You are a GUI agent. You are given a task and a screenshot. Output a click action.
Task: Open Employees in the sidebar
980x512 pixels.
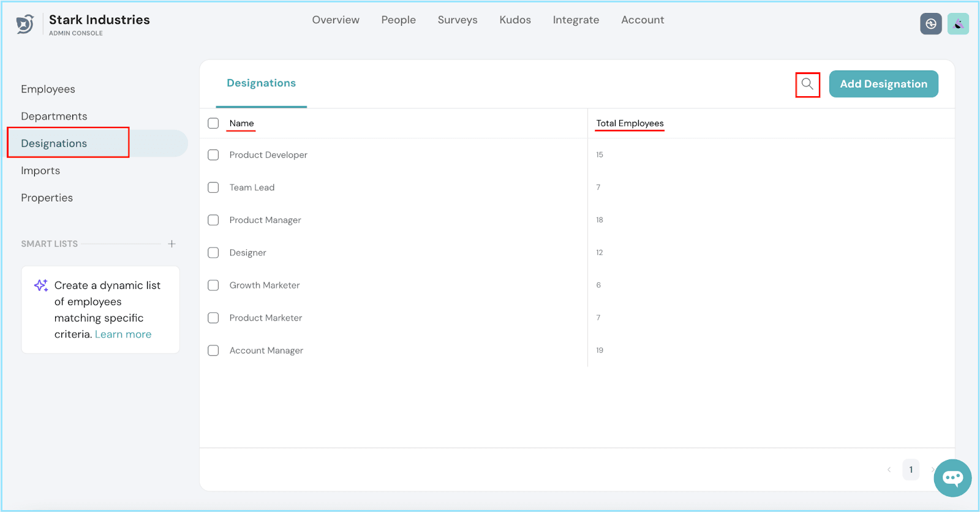tap(48, 89)
